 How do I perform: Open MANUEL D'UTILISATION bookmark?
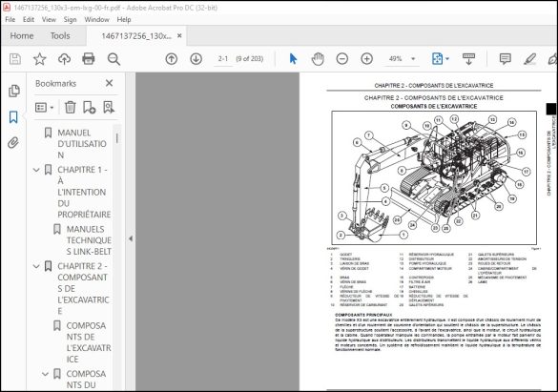82,144
